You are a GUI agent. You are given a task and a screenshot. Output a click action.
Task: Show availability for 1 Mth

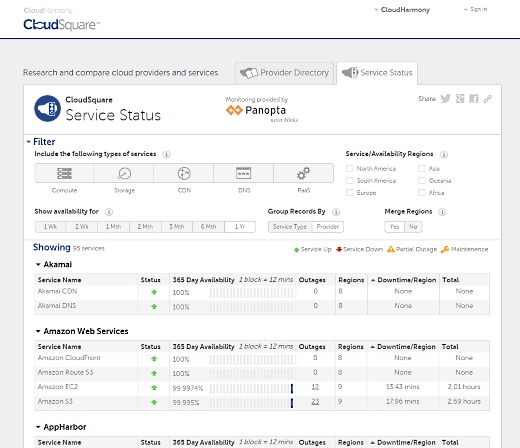point(113,227)
